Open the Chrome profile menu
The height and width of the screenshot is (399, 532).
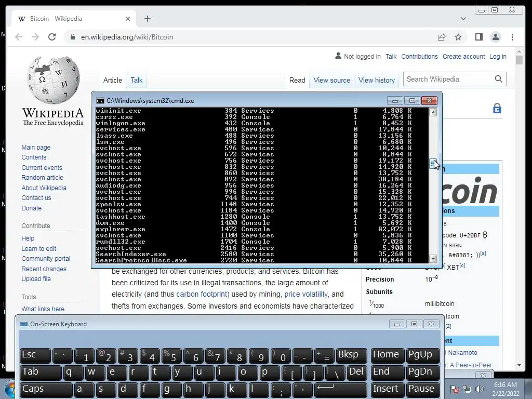495,37
